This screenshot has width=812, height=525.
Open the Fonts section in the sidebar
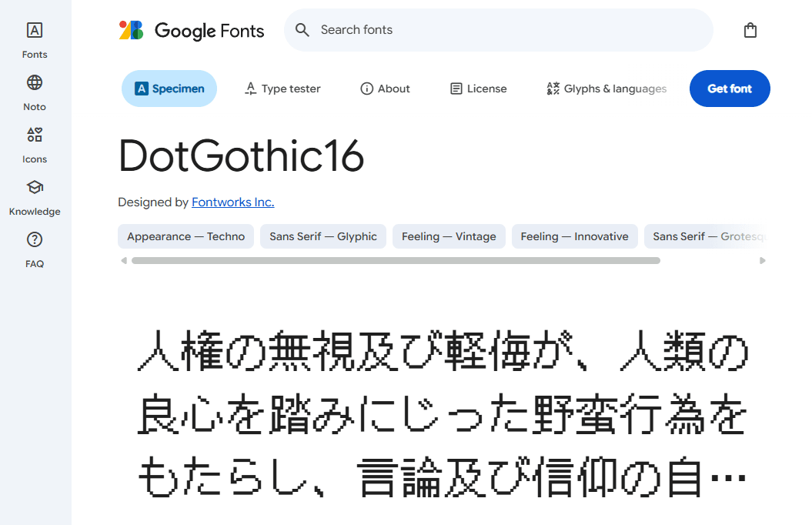click(x=34, y=38)
